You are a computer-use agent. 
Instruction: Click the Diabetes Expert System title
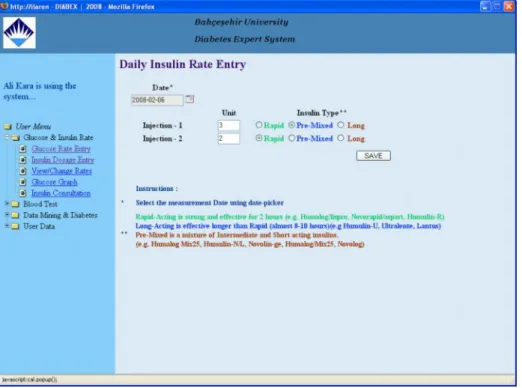(245, 39)
